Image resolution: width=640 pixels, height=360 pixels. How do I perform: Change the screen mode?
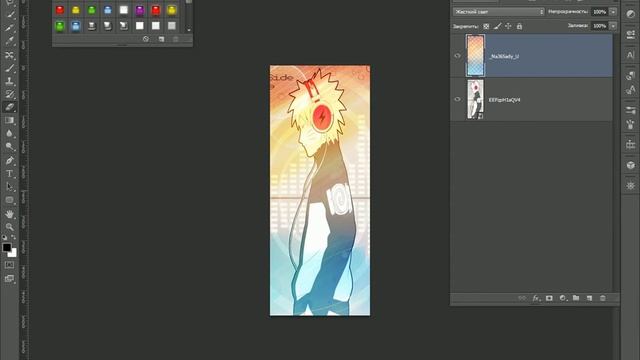(x=9, y=279)
